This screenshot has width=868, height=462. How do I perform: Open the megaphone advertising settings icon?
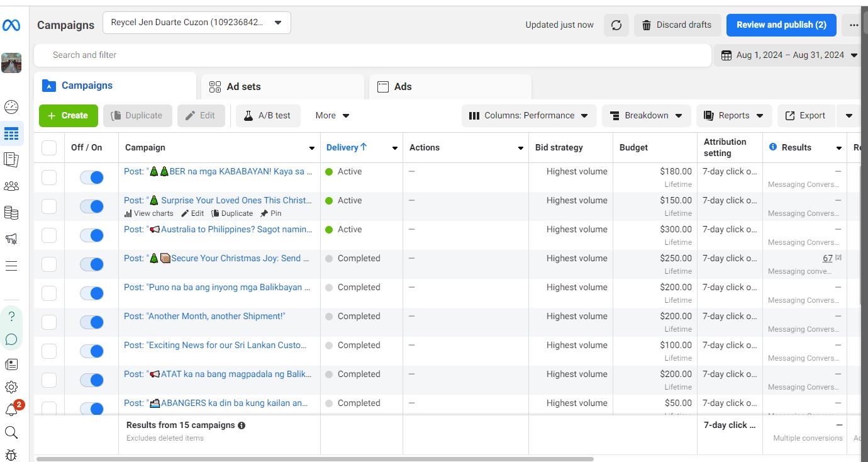point(11,239)
